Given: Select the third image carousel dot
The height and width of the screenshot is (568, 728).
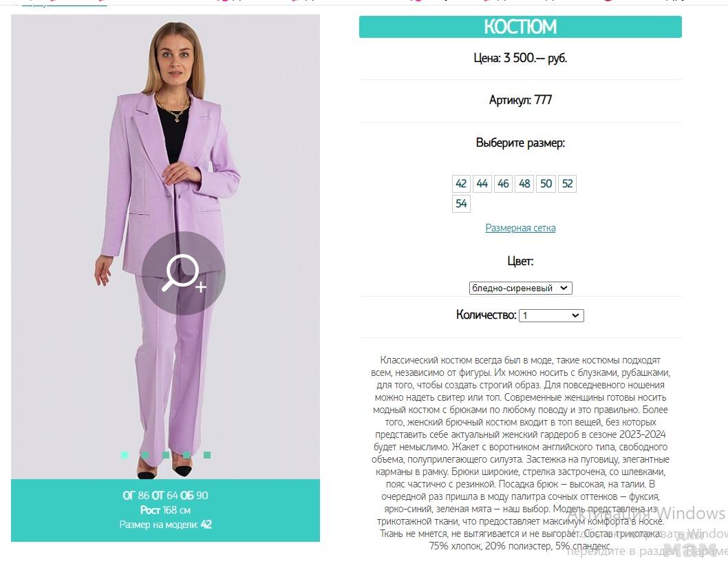Looking at the screenshot, I should tap(166, 455).
